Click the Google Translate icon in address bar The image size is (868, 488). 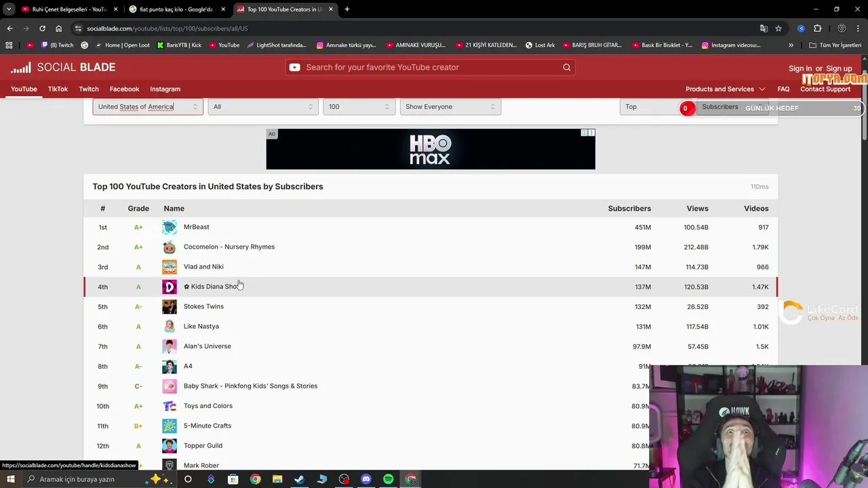tap(764, 28)
